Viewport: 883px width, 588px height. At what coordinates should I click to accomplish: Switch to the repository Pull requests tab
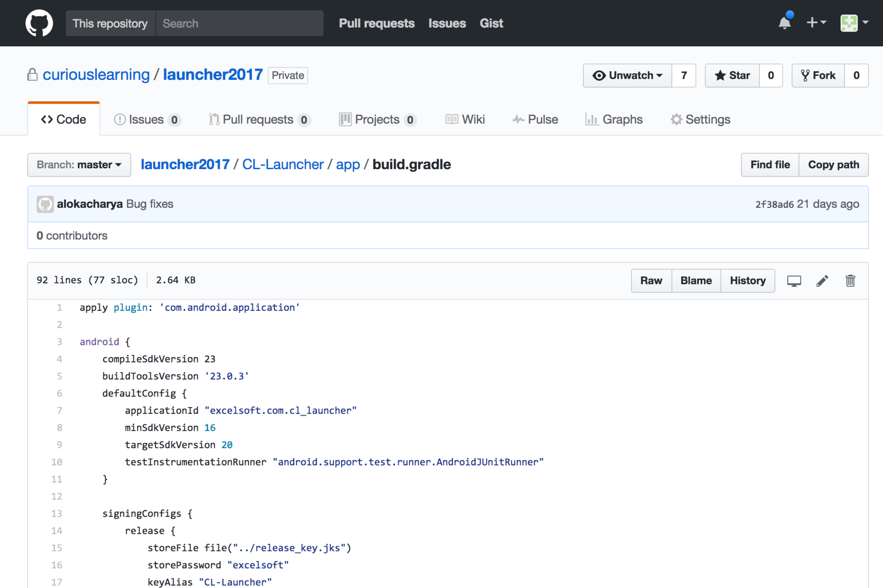[259, 120]
